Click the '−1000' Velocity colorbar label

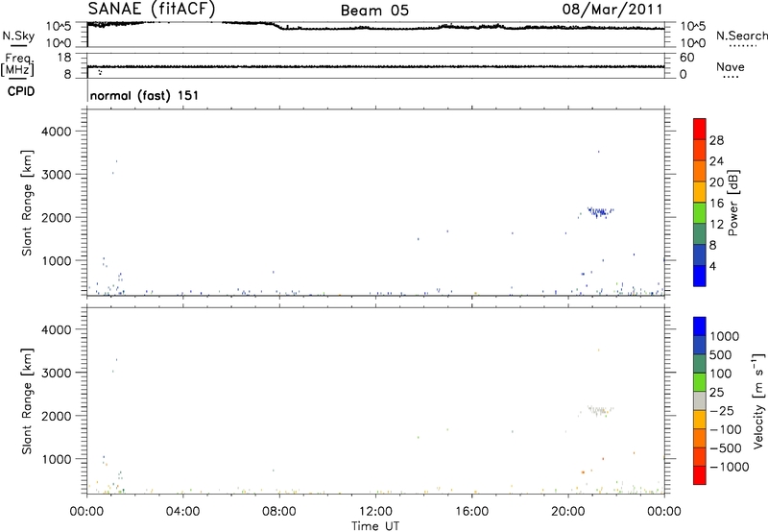pos(729,467)
